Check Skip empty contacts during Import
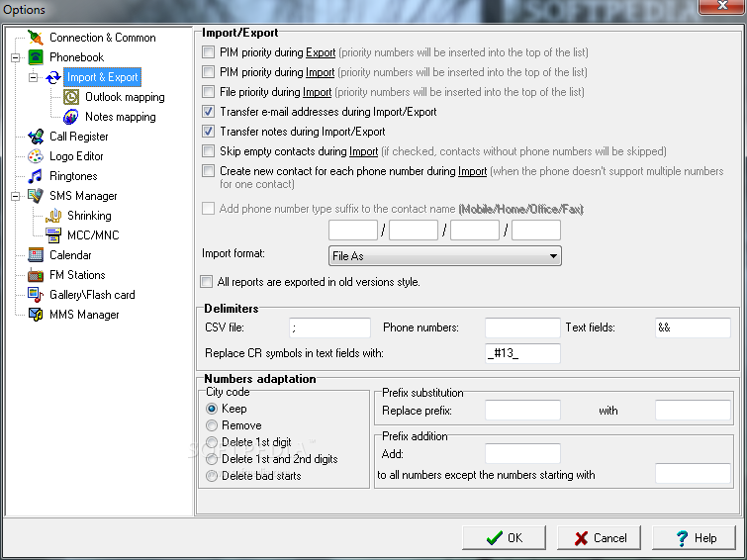Screen dimensions: 747x560 [208, 151]
